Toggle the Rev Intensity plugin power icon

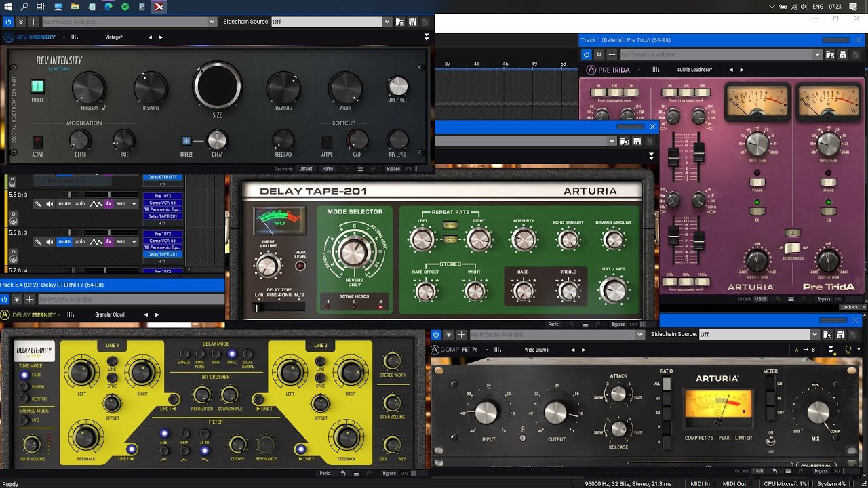(8, 22)
